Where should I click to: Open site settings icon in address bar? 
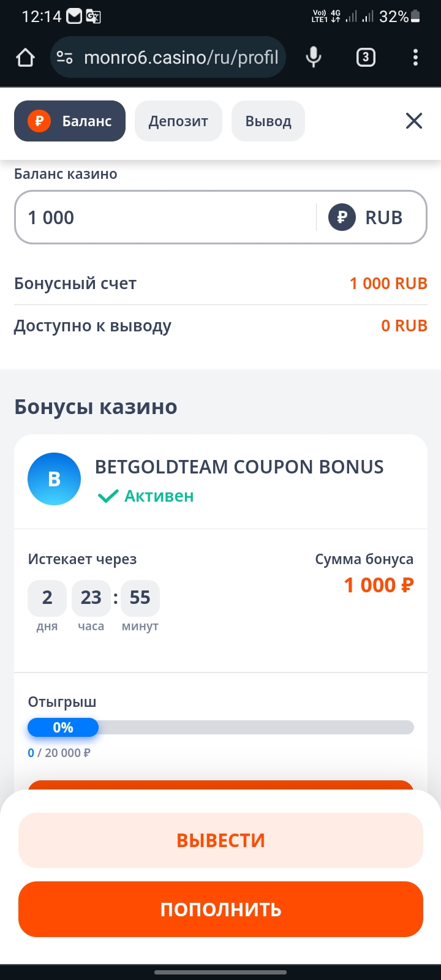coord(64,58)
